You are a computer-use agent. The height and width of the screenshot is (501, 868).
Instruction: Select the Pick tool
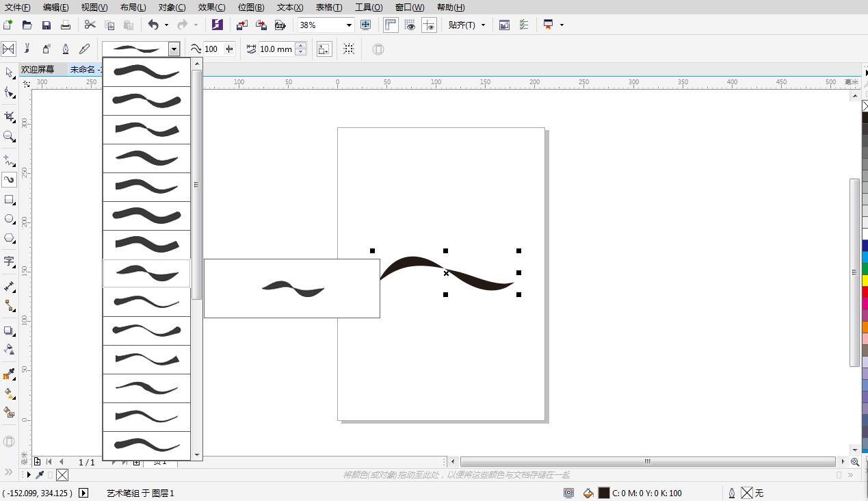pos(9,73)
